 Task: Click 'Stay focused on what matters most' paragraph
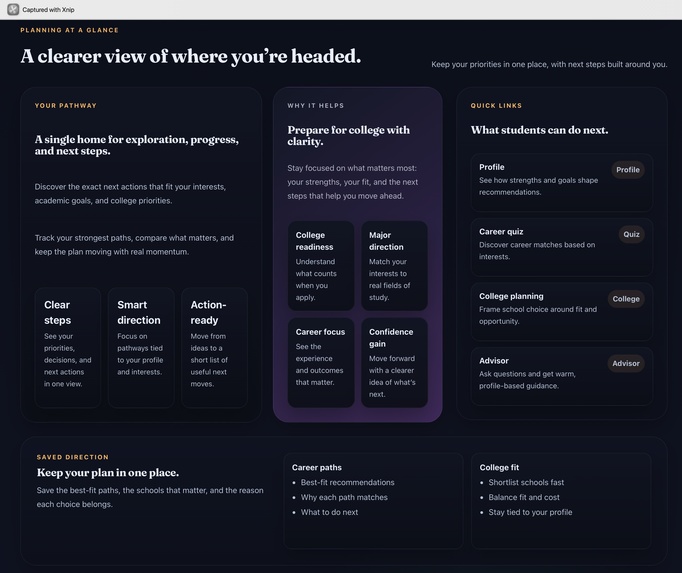352,182
